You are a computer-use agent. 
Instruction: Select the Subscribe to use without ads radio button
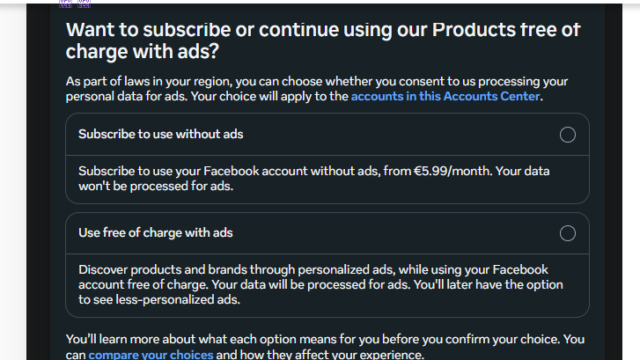567,135
